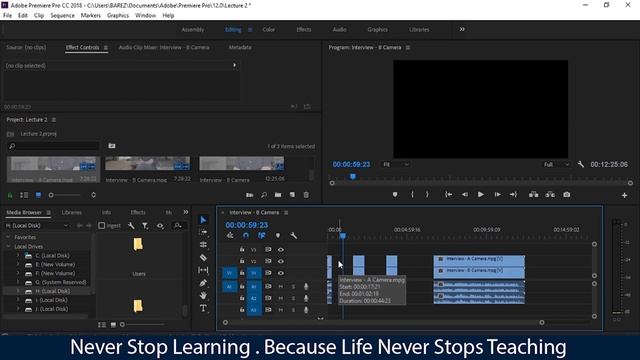Toggle Snap magnet in timeline
Image resolution: width=640 pixels, height=360 pixels.
tap(246, 236)
